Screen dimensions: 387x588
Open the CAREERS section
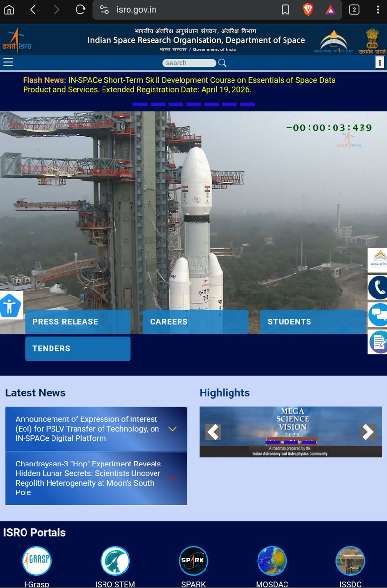[195, 322]
